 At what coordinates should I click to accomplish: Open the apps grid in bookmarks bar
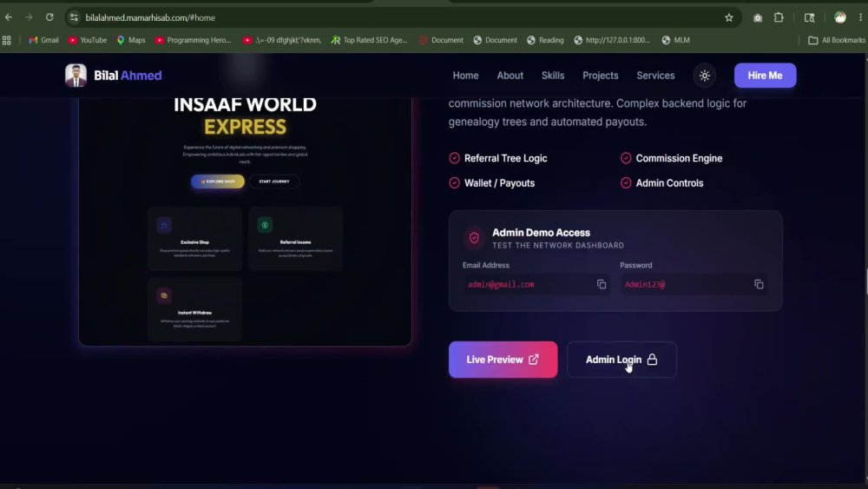pyautogui.click(x=7, y=41)
